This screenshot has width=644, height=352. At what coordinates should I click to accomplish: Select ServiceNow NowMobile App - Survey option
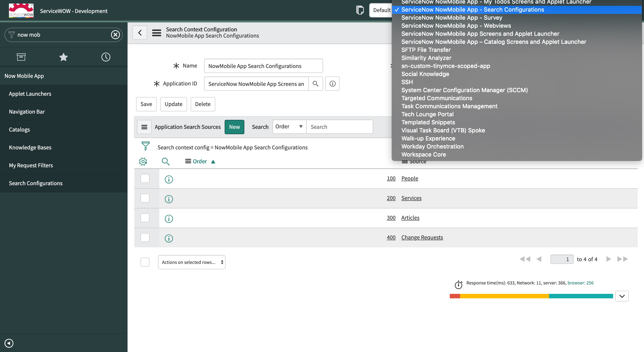[452, 18]
